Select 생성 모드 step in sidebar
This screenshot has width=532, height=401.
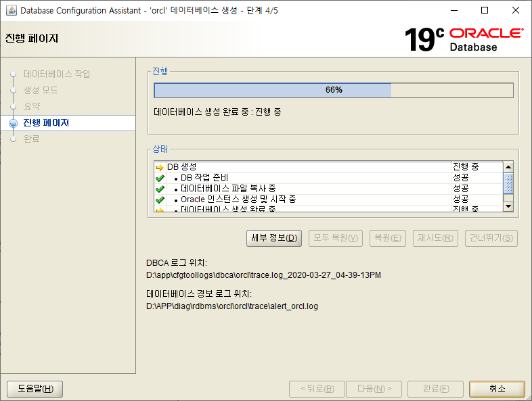pos(41,90)
